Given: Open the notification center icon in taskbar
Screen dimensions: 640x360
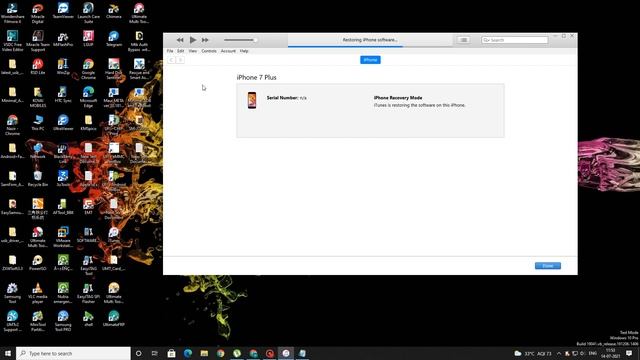Looking at the screenshot, I should [629, 353].
